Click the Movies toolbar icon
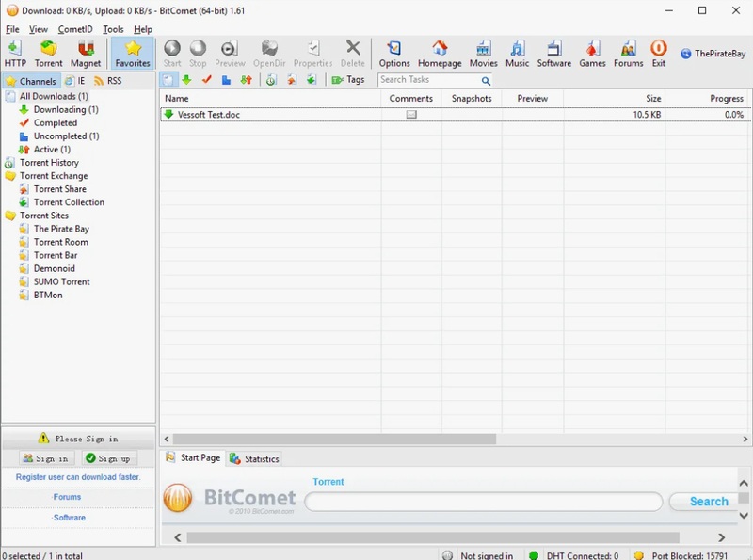Image resolution: width=753 pixels, height=560 pixels. point(483,54)
